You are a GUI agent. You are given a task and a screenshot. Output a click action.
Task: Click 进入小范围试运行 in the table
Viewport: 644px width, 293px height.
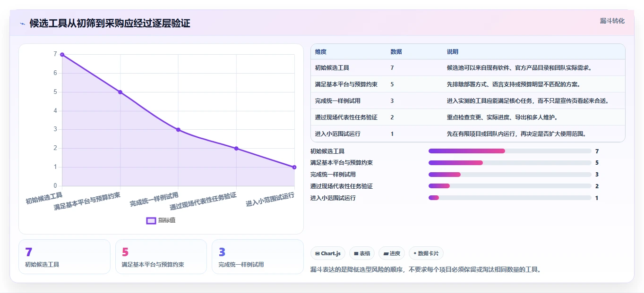pyautogui.click(x=338, y=134)
